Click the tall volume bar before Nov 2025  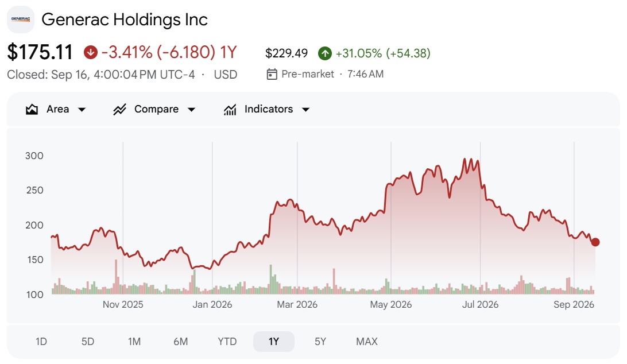click(117, 277)
